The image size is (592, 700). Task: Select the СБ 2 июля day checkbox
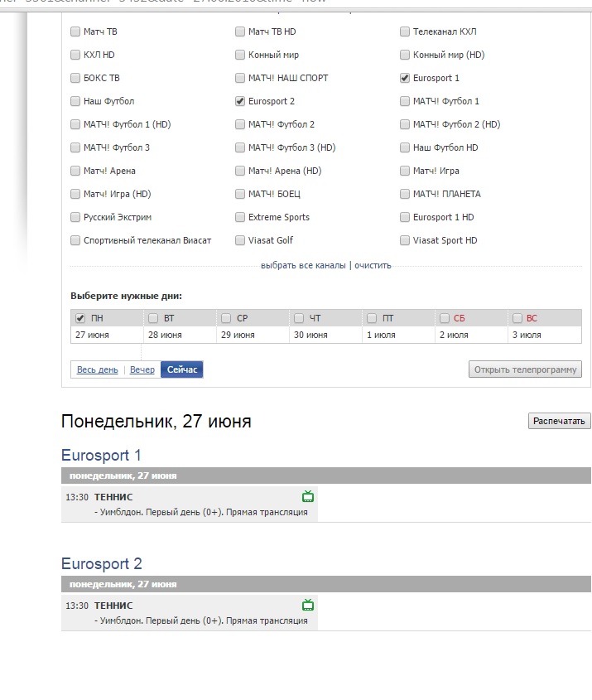(x=445, y=318)
